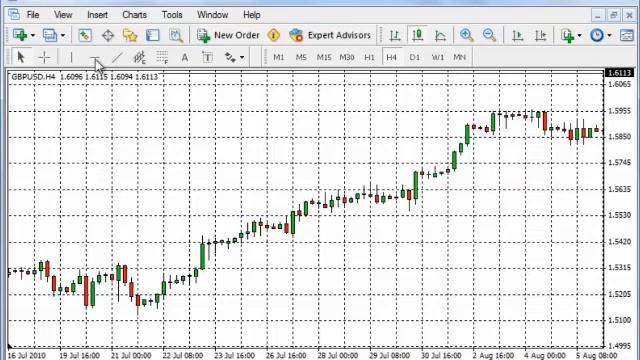Screen dimensions: 640x360
Task: Switch to M5 timeframe
Action: pos(301,57)
